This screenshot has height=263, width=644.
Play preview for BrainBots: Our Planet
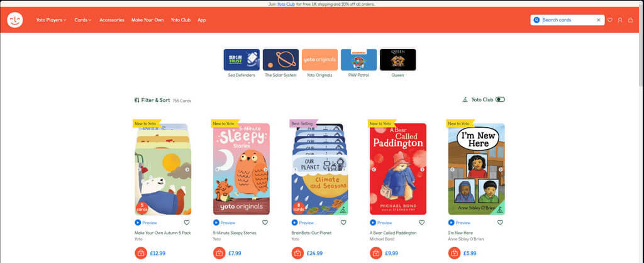(303, 223)
